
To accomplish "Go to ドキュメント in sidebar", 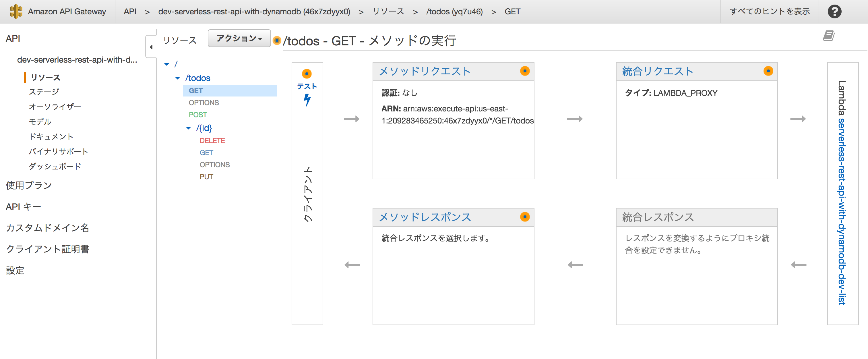I will click(x=51, y=136).
